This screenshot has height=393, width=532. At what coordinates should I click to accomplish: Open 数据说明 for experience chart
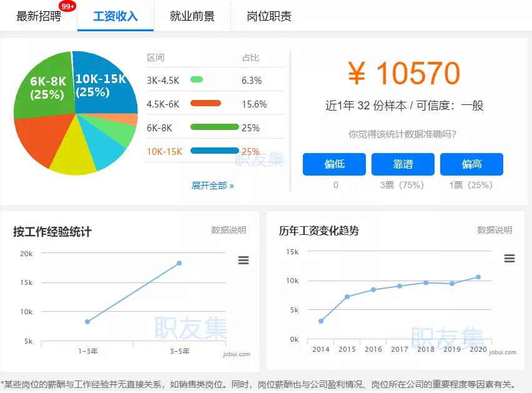click(x=229, y=231)
